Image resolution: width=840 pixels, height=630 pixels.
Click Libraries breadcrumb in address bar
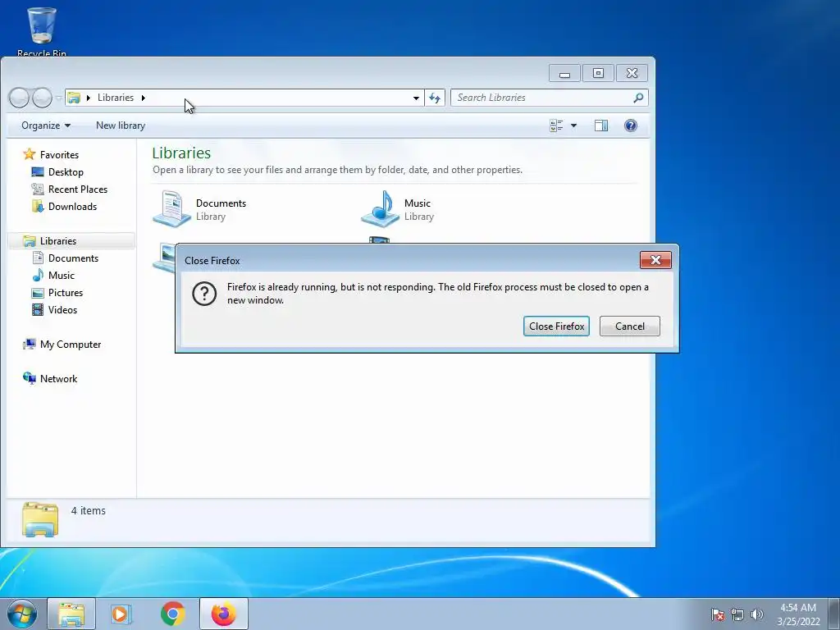pos(115,98)
